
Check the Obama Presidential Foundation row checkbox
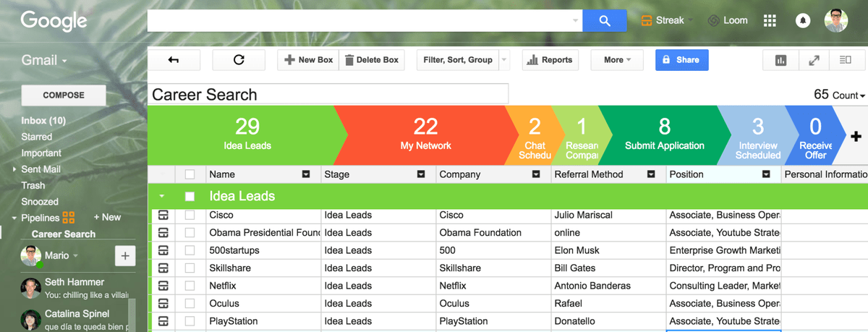tap(190, 232)
